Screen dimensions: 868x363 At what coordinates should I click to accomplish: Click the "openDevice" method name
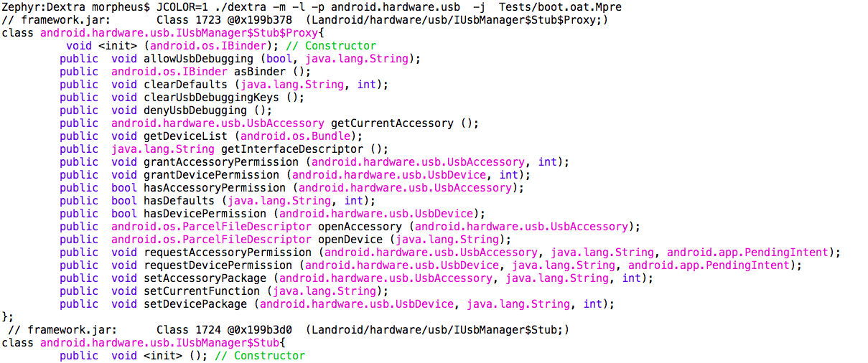(x=350, y=240)
